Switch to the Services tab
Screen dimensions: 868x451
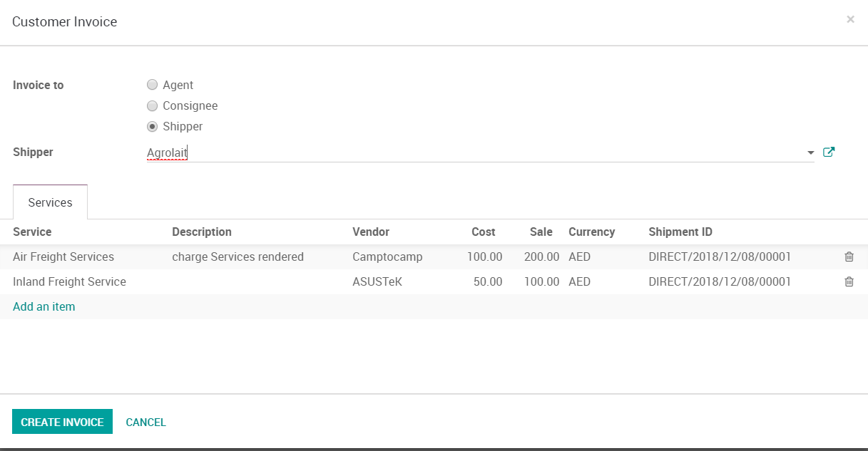click(50, 202)
